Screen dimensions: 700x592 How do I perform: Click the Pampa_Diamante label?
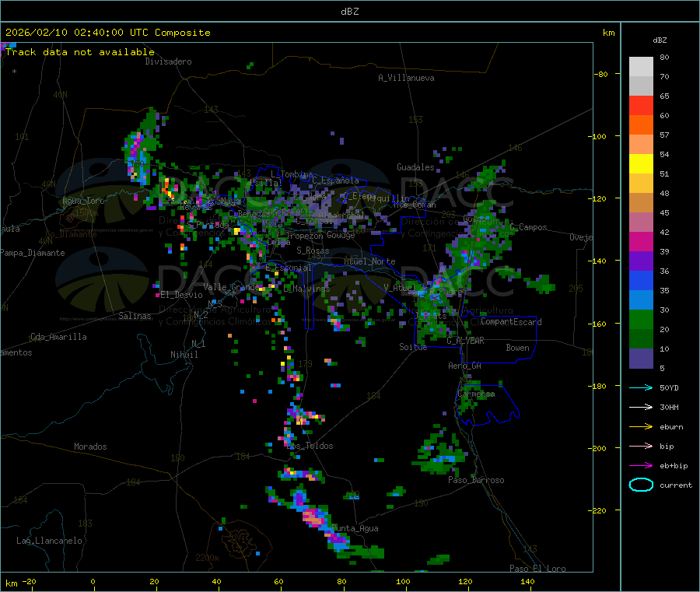pyautogui.click(x=33, y=253)
